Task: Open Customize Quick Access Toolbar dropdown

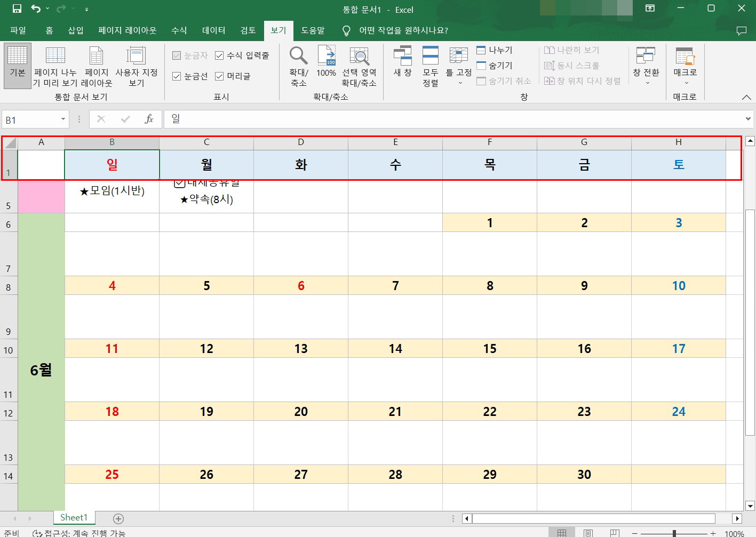Action: [86, 9]
